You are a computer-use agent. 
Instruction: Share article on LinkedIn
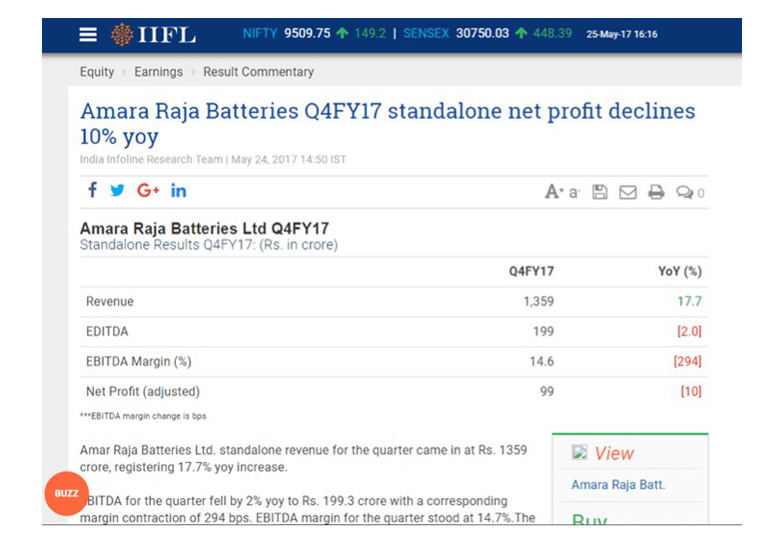click(178, 190)
